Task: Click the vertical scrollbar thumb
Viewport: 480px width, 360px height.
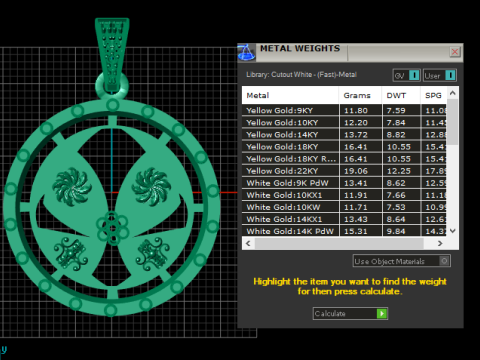Action: [x=452, y=122]
